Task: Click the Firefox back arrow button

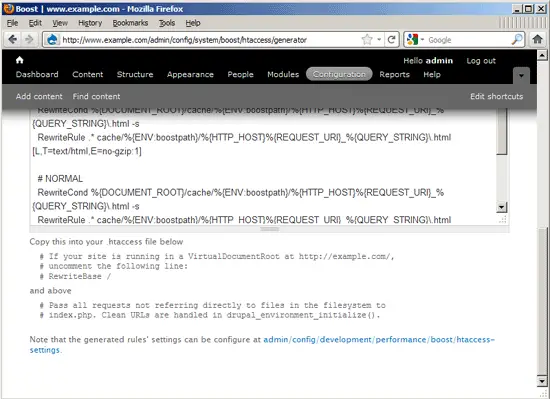Action: [x=13, y=39]
